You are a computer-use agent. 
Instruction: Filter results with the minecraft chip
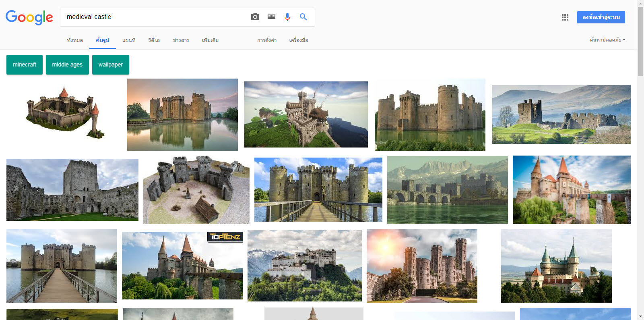coord(25,64)
